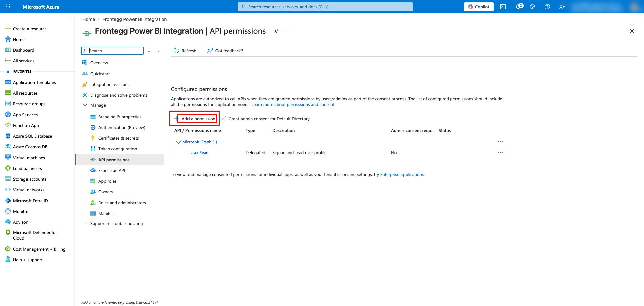
Task: Open more options for Microsoft Graph row
Action: [x=500, y=142]
